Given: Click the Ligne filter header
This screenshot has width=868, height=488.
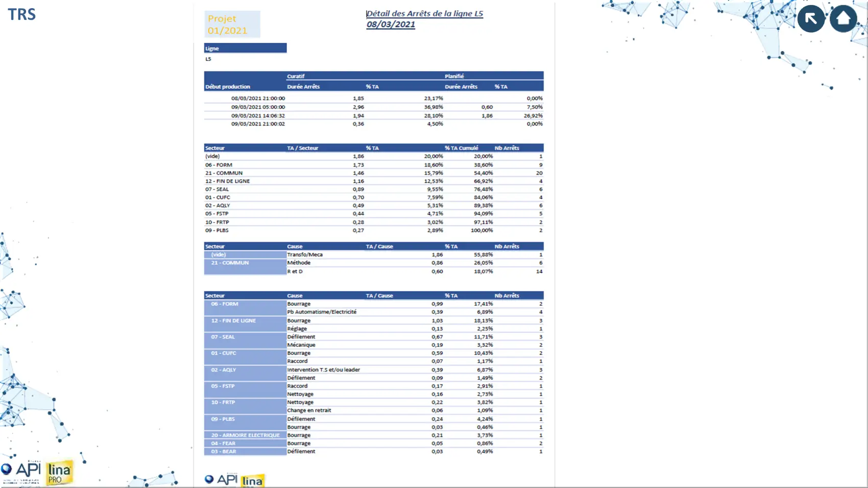Looking at the screenshot, I should pyautogui.click(x=245, y=48).
